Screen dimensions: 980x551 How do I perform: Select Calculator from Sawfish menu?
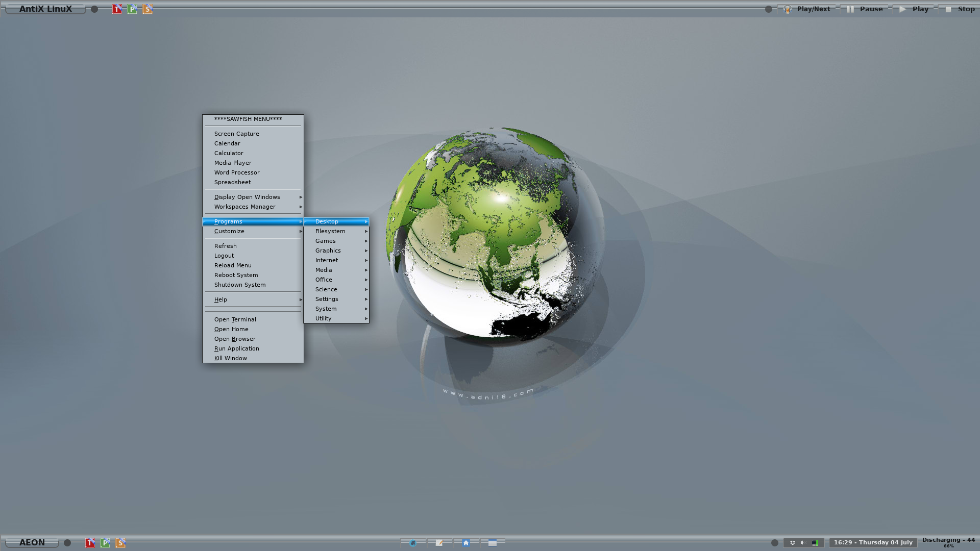[x=253, y=153]
